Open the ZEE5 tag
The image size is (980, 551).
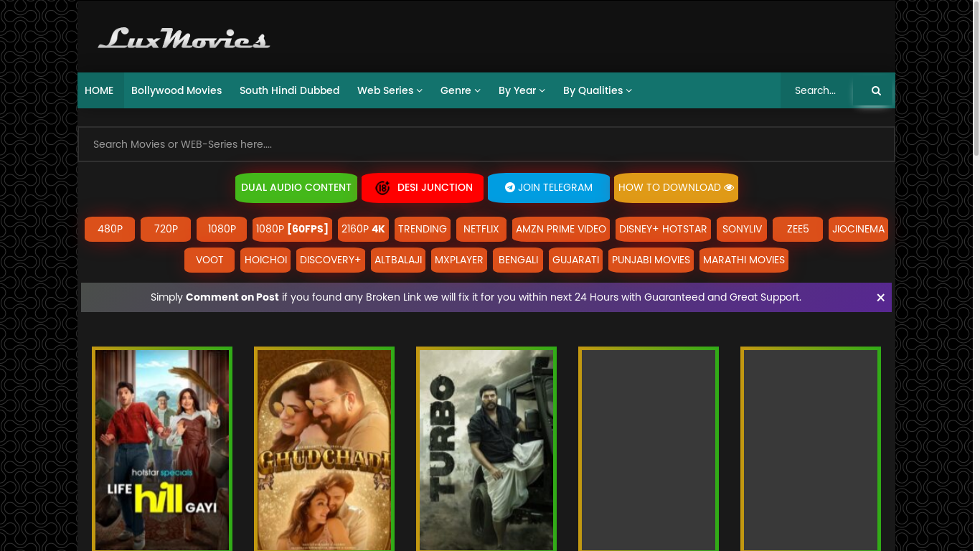coord(798,229)
